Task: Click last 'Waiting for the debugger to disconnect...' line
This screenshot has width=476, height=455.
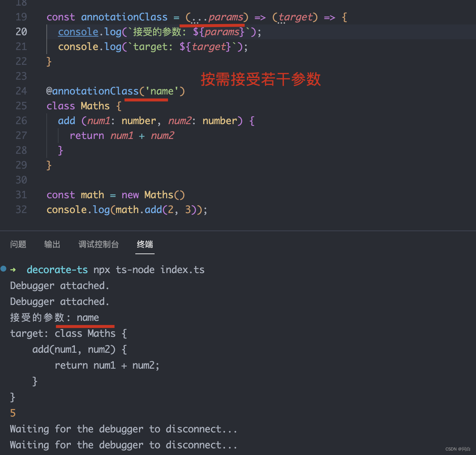Action: [x=123, y=445]
